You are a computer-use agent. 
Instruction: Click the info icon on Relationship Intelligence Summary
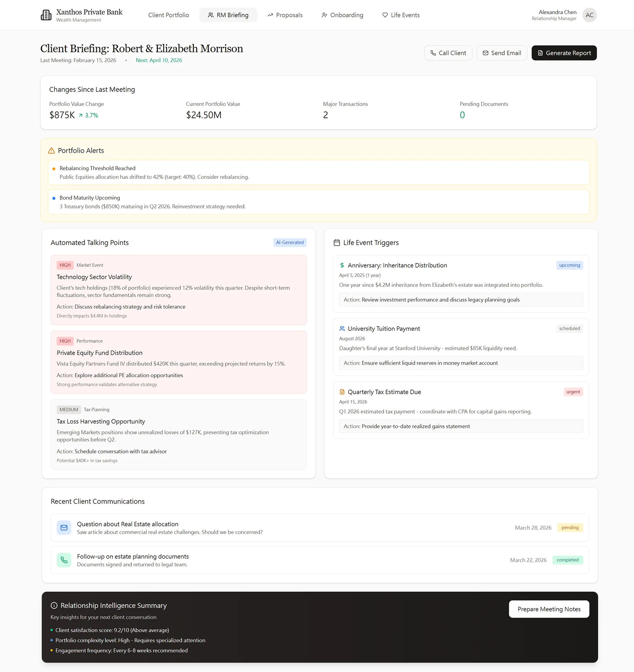point(53,606)
